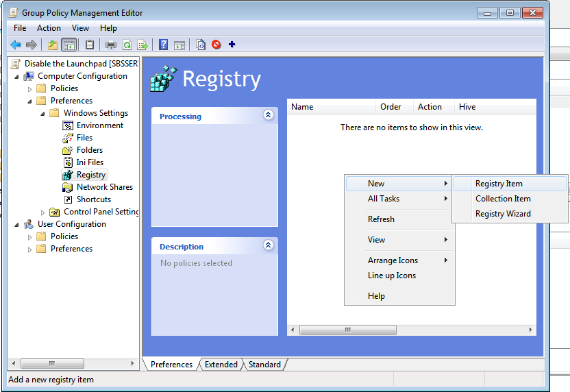Click the list's horizontal scrollbar right arrow

tap(530, 330)
